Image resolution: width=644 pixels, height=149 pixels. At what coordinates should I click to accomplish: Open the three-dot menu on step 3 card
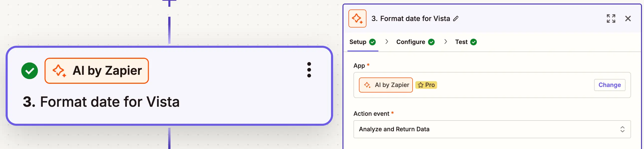tap(309, 70)
